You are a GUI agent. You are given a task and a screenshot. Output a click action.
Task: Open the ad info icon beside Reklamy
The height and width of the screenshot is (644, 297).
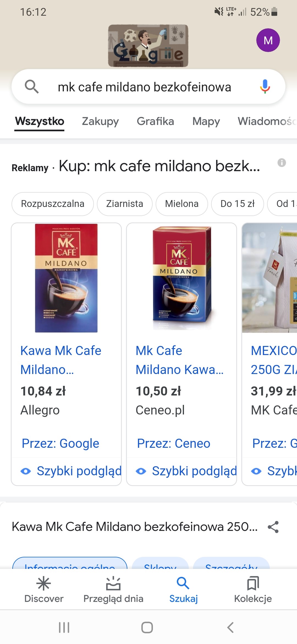tap(282, 163)
